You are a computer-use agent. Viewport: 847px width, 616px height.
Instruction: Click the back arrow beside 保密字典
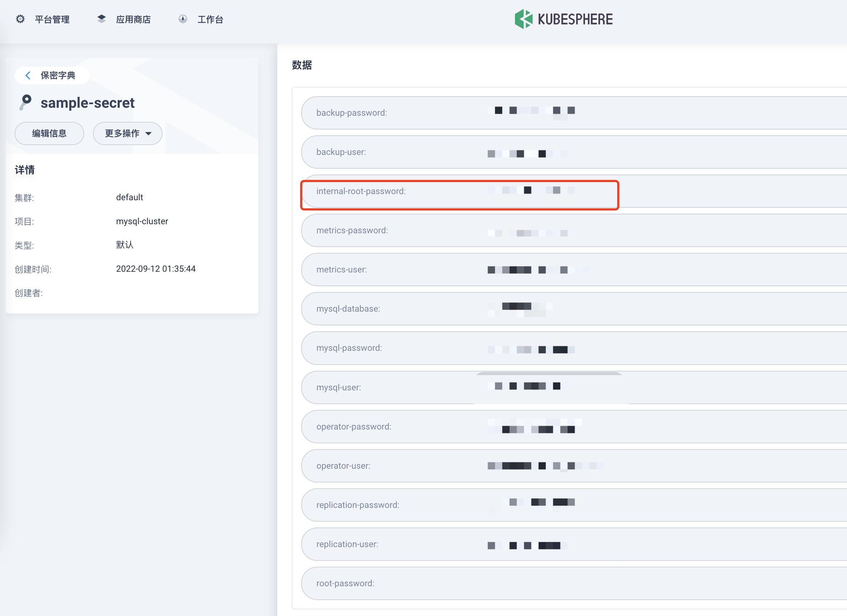(x=28, y=75)
